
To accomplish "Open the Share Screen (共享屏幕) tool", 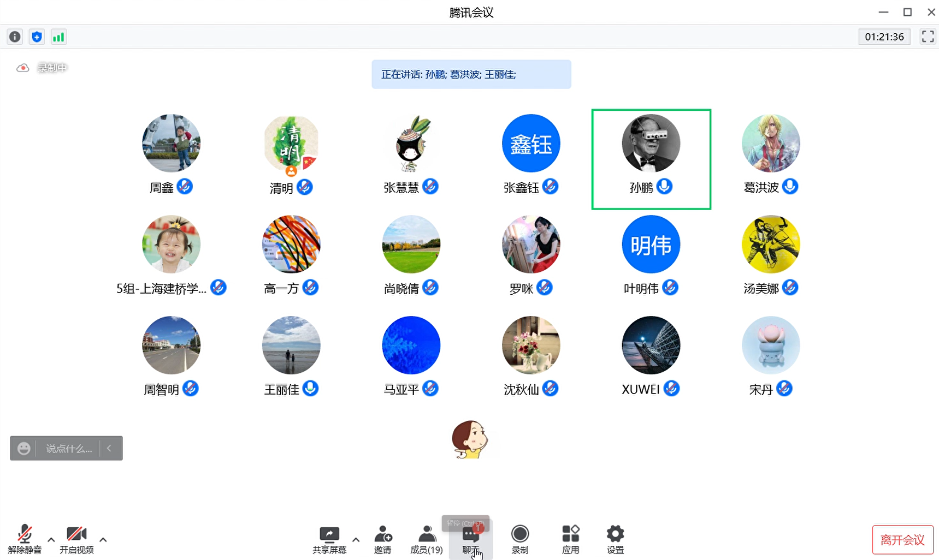I will tap(329, 539).
